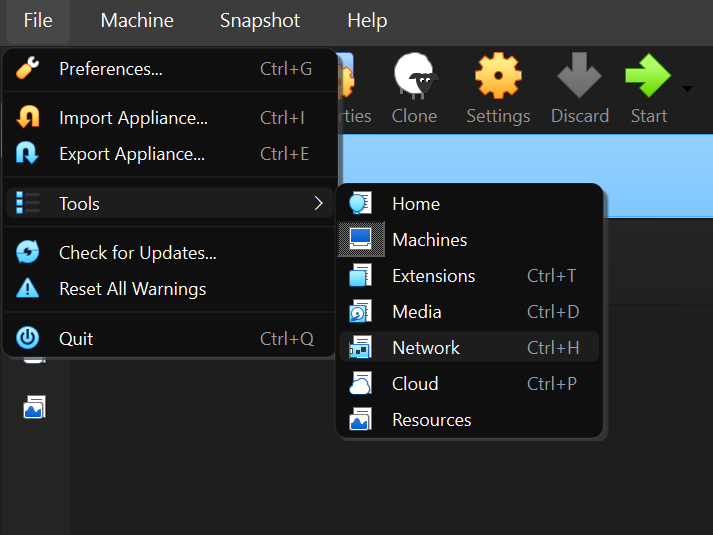Click the Reset All Warnings triangle icon
Viewport: 713px width, 535px height.
tap(28, 289)
